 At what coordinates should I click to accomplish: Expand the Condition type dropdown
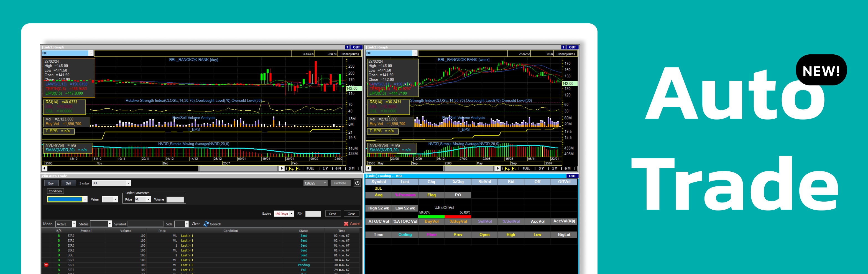click(x=85, y=199)
